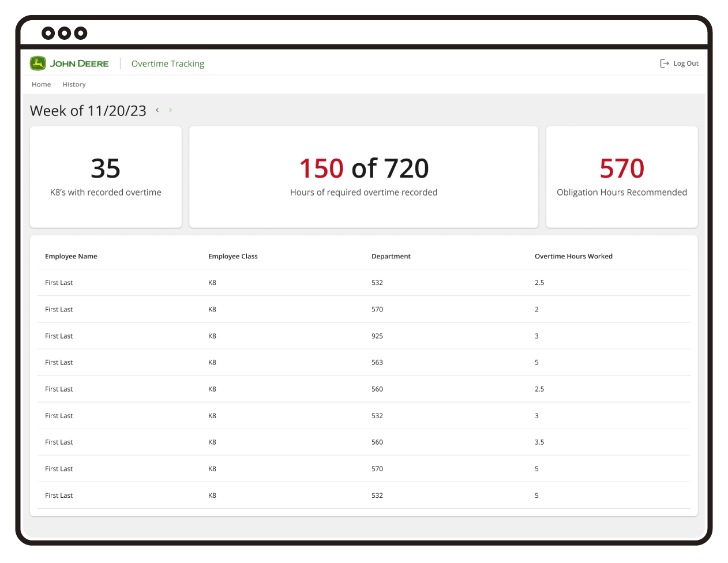The image size is (728, 563).
Task: Go to next week chevron
Action: point(171,110)
